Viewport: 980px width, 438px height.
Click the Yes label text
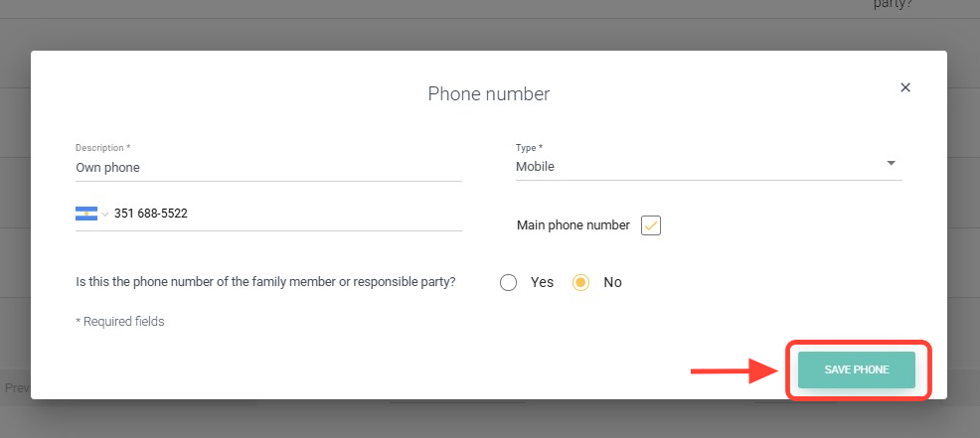point(542,282)
